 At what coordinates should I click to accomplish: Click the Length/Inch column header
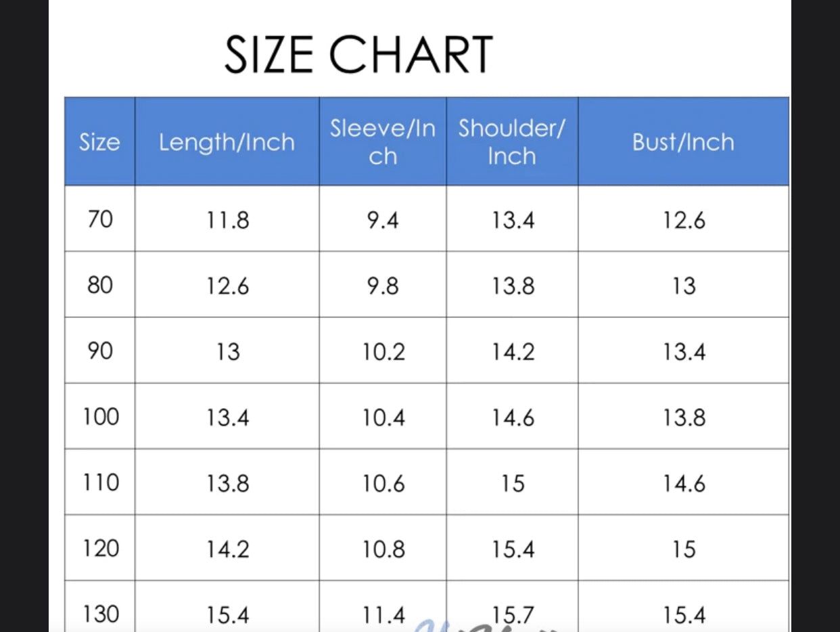click(227, 142)
